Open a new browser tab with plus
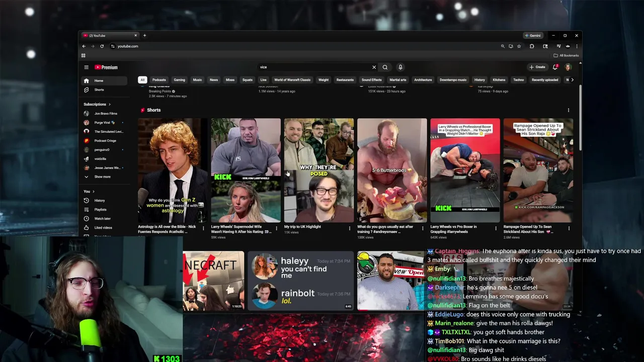 (144, 36)
